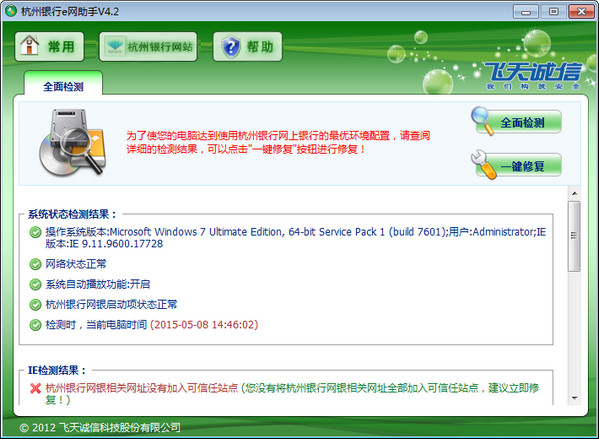
Task: Click the green check next to 系统自动播放功能
Action: click(35, 284)
